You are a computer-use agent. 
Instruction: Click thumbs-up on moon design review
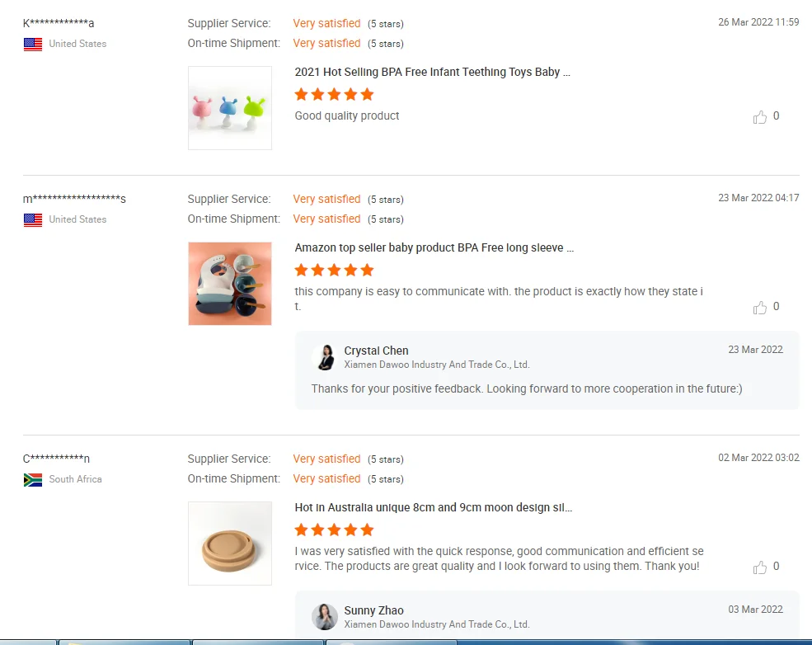tap(760, 567)
